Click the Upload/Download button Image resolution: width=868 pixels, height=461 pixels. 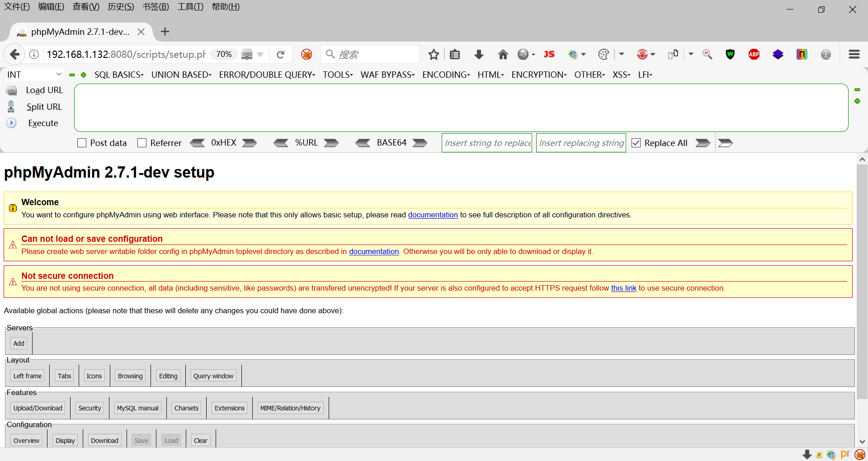(38, 408)
